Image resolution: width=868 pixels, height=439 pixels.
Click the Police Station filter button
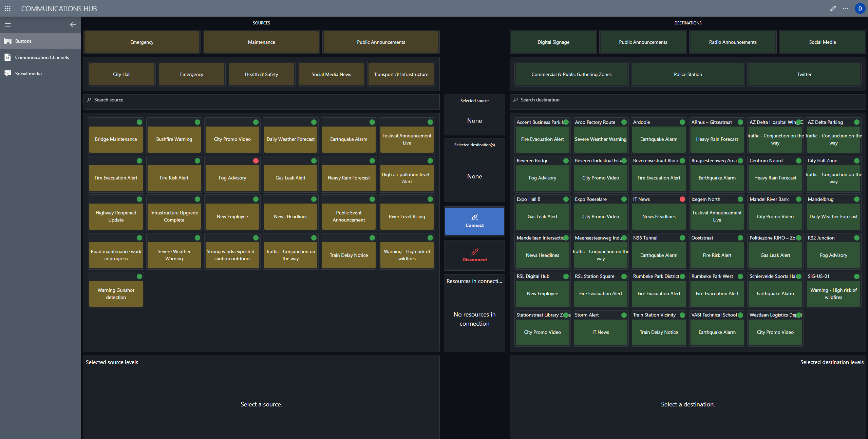click(x=687, y=74)
